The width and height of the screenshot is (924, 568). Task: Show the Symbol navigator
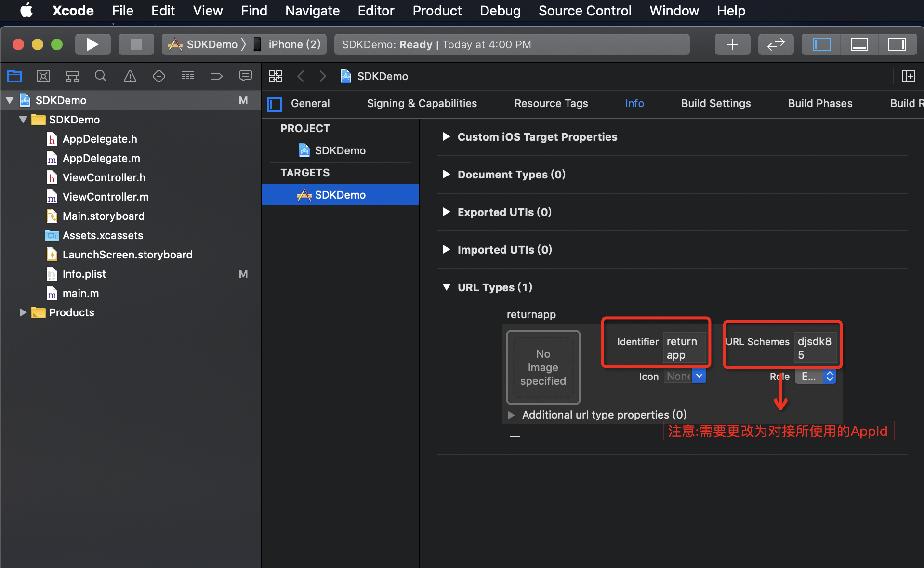(x=72, y=76)
